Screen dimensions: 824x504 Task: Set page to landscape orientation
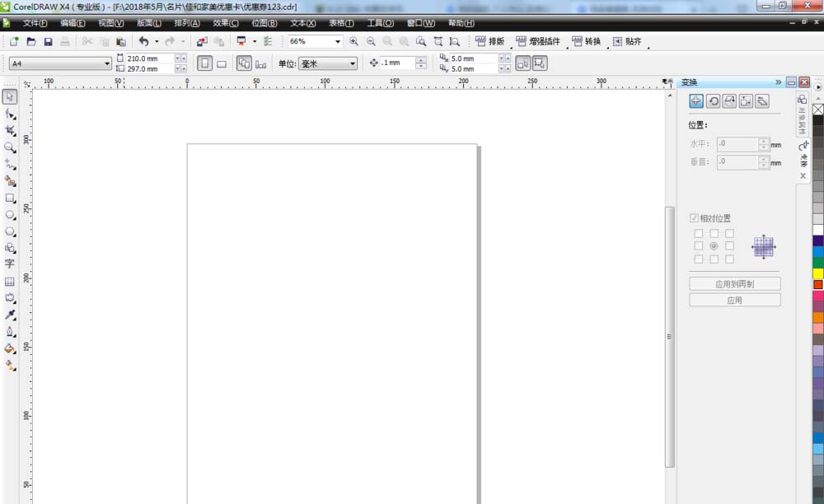(222, 63)
